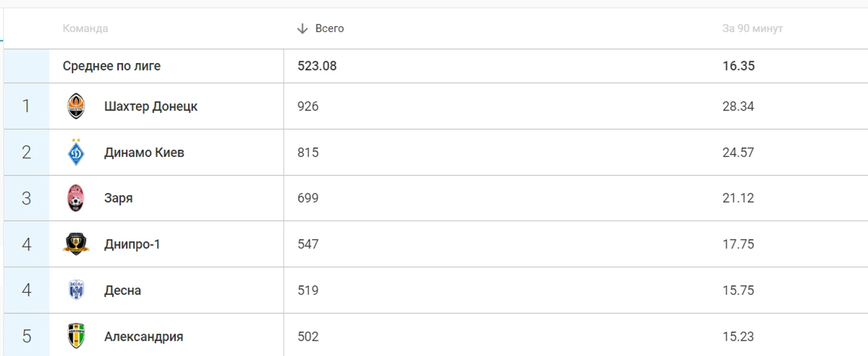Click the Заря team logo
868x356 pixels.
(76, 198)
